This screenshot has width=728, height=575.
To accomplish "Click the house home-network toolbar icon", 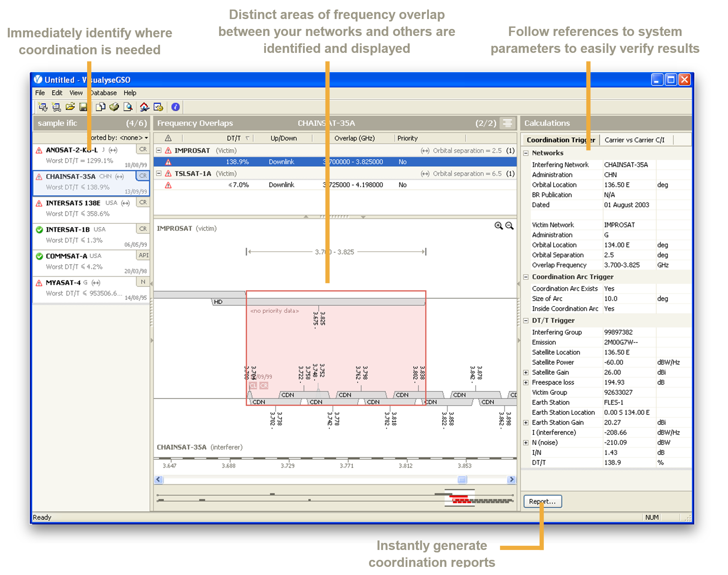I will point(145,107).
